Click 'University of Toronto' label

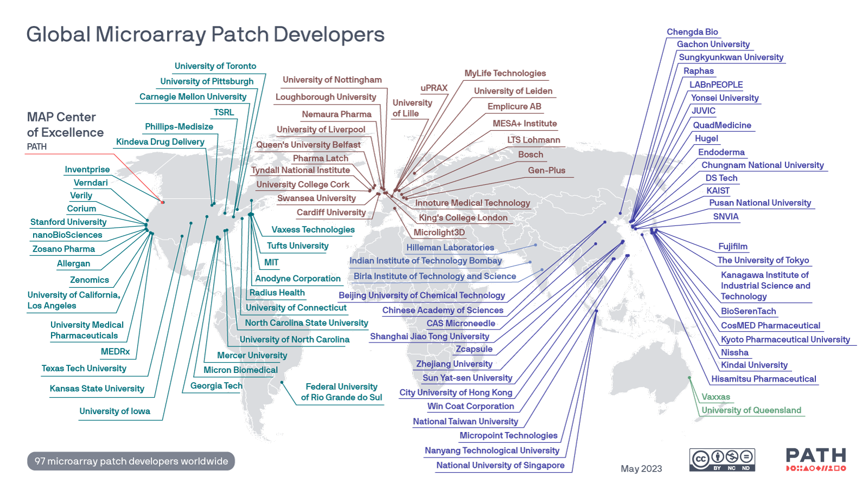point(215,66)
